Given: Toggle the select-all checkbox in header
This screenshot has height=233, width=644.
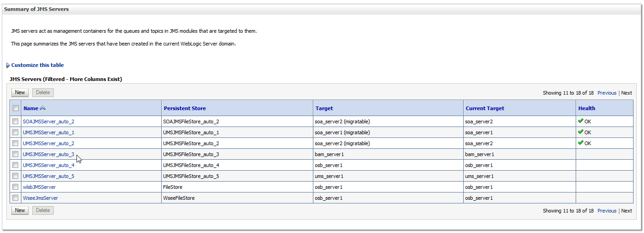Looking at the screenshot, I should [x=15, y=108].
